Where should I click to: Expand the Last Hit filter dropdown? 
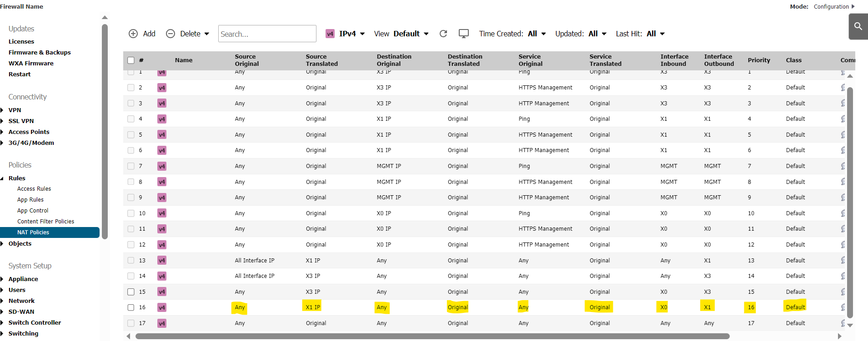pos(655,34)
